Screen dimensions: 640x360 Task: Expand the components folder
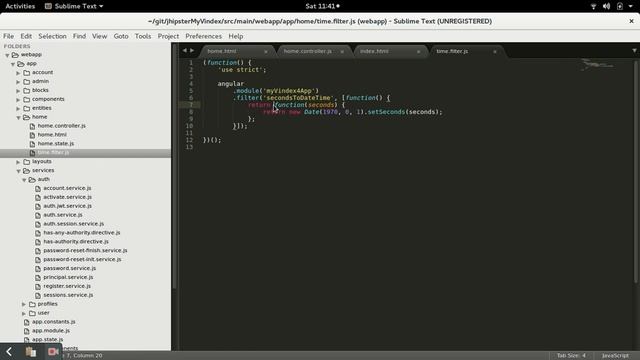point(18,100)
